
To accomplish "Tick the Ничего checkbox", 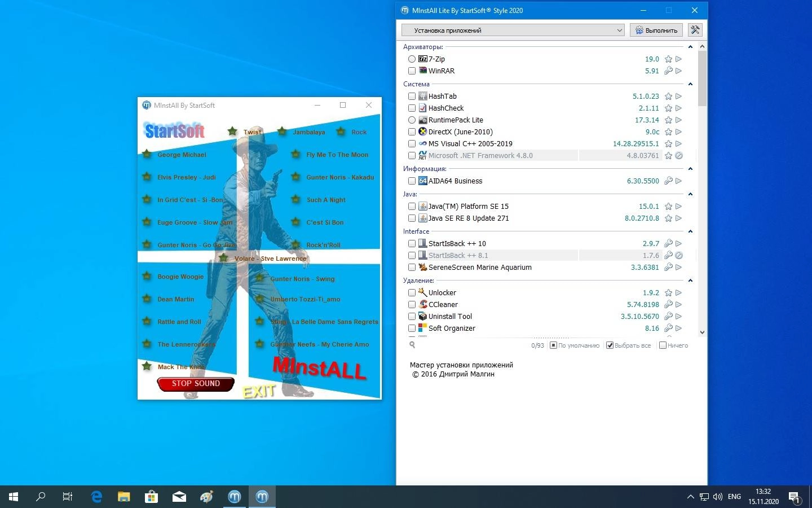I will (x=663, y=345).
